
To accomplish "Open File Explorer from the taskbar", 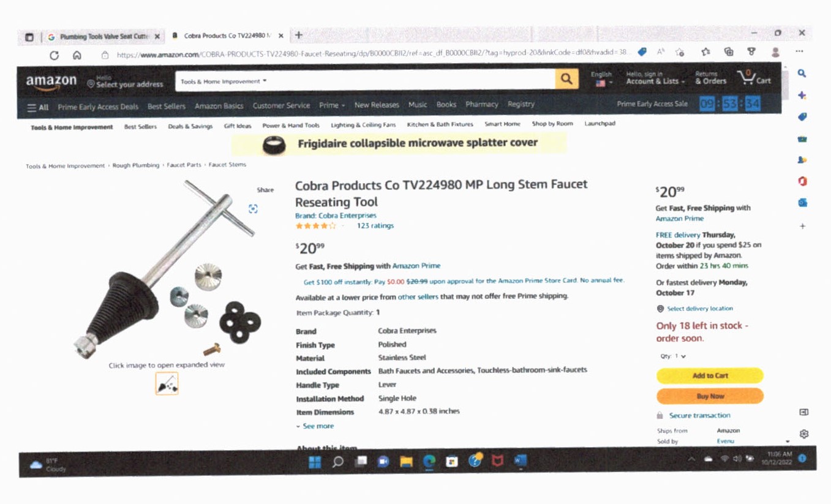I will [406, 461].
